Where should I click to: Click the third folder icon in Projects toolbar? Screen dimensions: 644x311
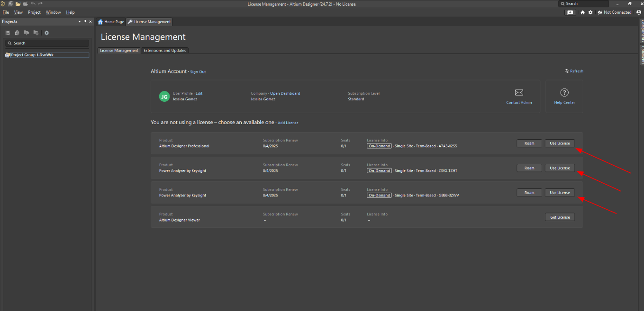pos(27,33)
